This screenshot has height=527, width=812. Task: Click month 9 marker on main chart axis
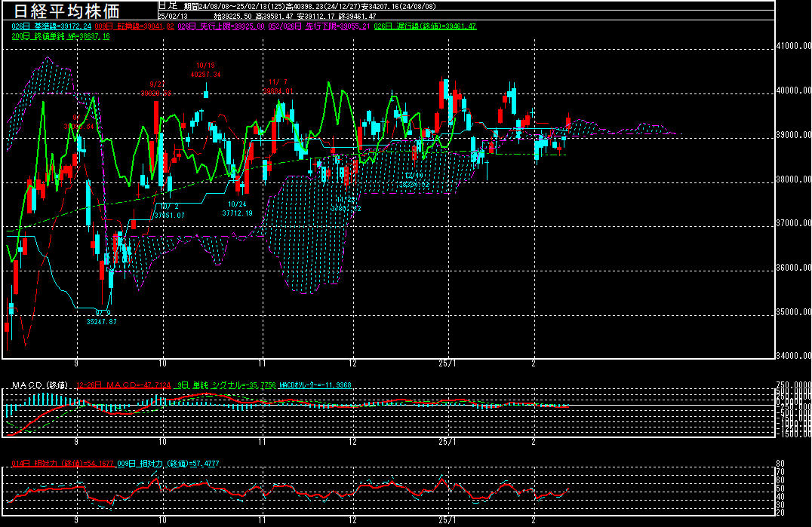click(77, 363)
